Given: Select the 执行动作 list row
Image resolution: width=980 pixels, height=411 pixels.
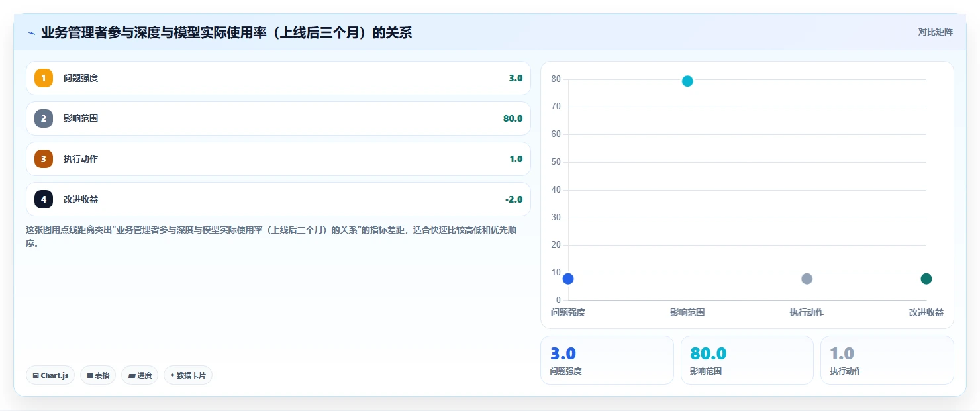Looking at the screenshot, I should coord(278,159).
